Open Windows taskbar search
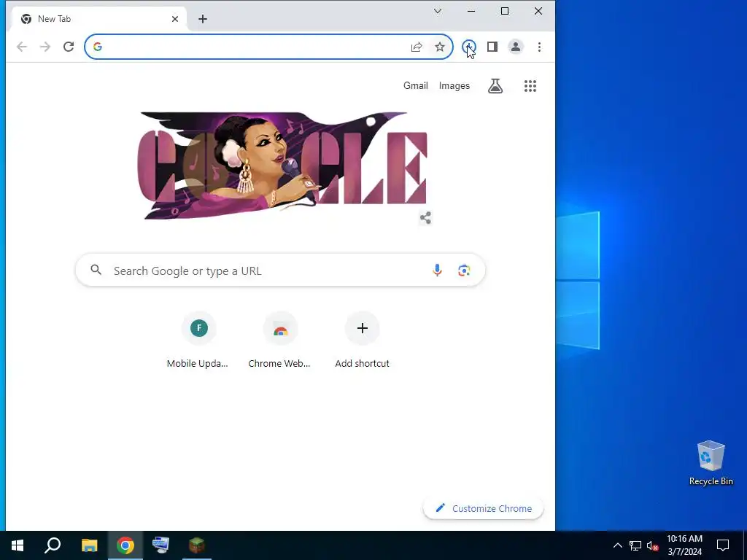 point(53,545)
